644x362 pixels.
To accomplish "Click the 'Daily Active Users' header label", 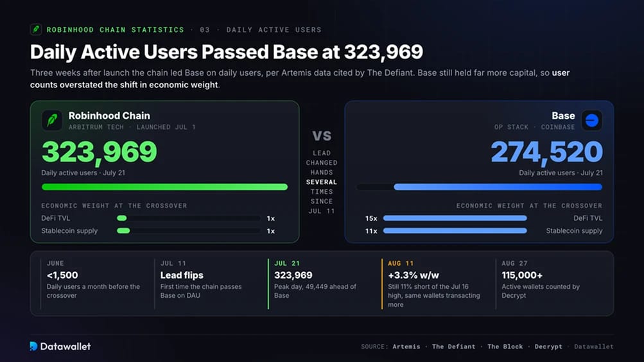I will [x=274, y=30].
